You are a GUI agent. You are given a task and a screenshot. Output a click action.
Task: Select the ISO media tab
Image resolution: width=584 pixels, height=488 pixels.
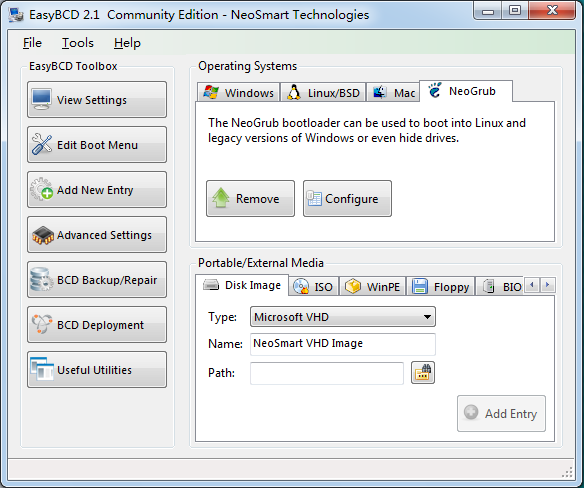314,286
